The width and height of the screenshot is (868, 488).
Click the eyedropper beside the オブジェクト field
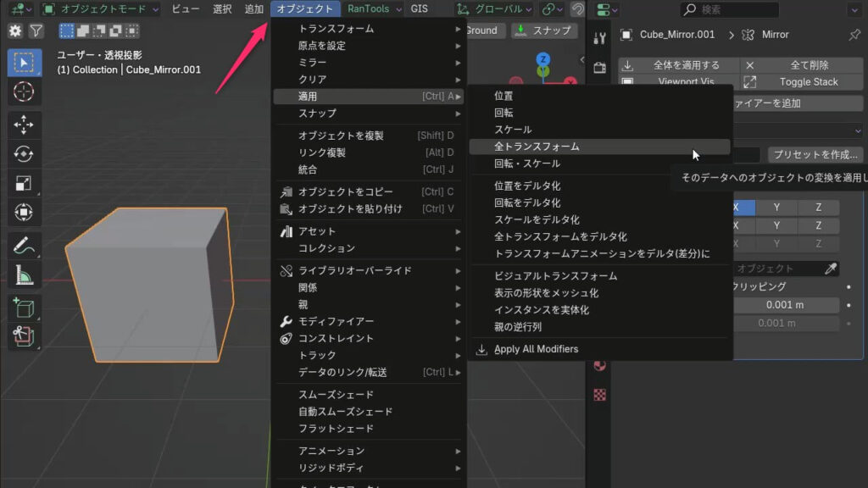coord(833,269)
